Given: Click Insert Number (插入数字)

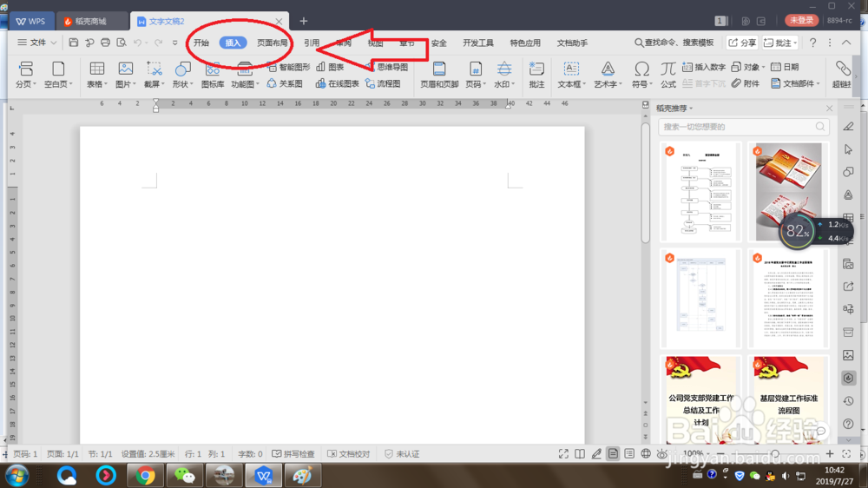Looking at the screenshot, I should pyautogui.click(x=704, y=67).
